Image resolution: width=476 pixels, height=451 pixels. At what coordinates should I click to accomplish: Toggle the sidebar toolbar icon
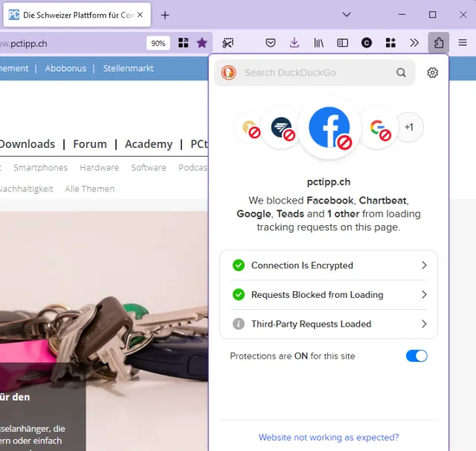pyautogui.click(x=342, y=43)
